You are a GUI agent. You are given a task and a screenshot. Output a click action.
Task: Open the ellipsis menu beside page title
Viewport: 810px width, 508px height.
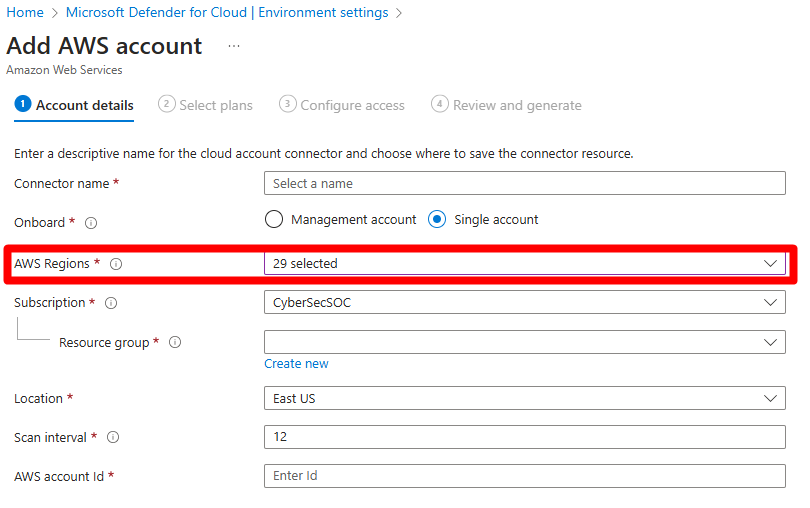[234, 46]
